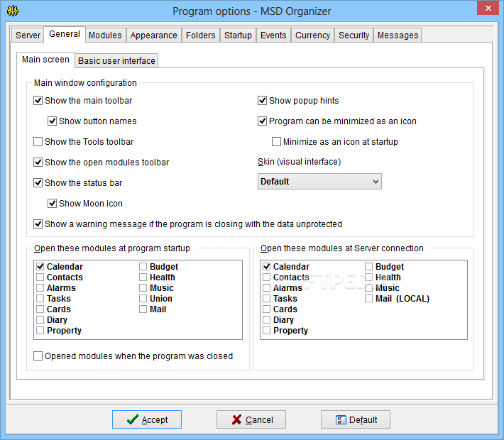Switch to the Events tab

point(273,35)
